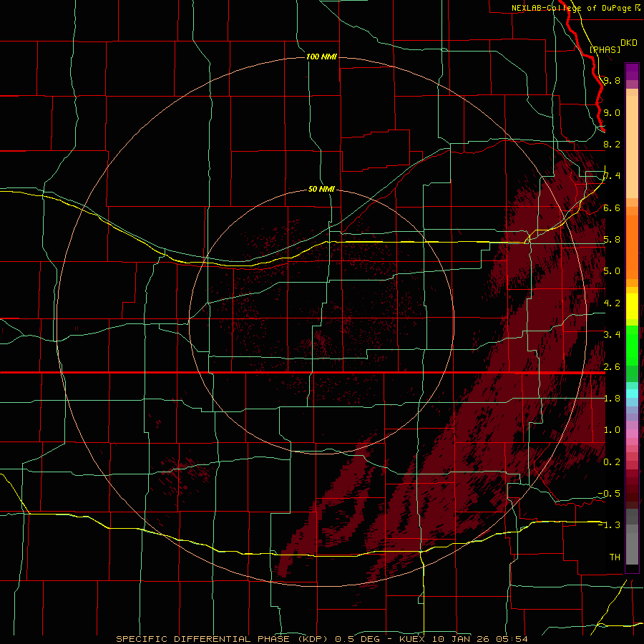The width and height of the screenshot is (644, 644).
Task: Click the 8.2 legend value
Action: pos(612,144)
